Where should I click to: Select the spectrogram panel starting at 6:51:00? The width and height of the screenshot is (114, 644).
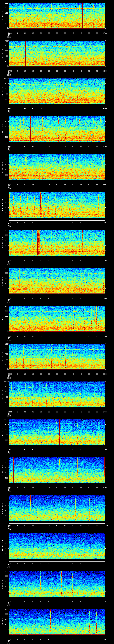57,205
